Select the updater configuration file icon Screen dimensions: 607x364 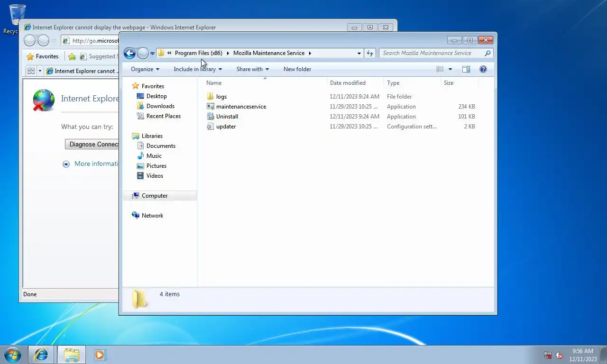(211, 127)
